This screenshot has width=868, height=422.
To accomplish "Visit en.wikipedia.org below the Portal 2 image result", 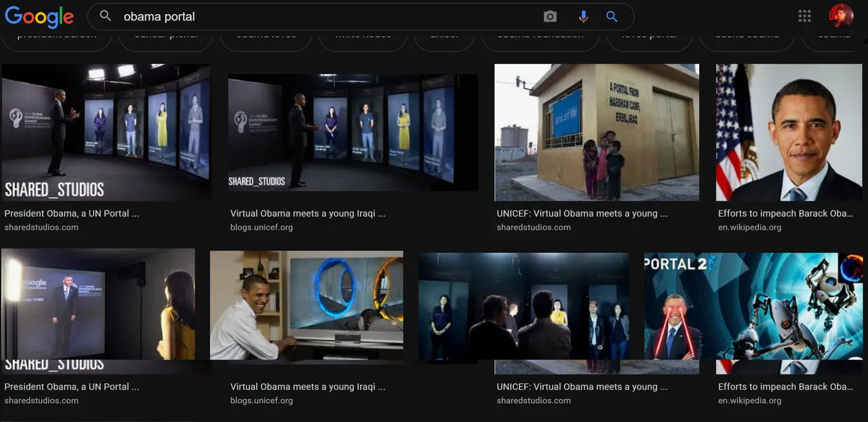I will click(750, 401).
